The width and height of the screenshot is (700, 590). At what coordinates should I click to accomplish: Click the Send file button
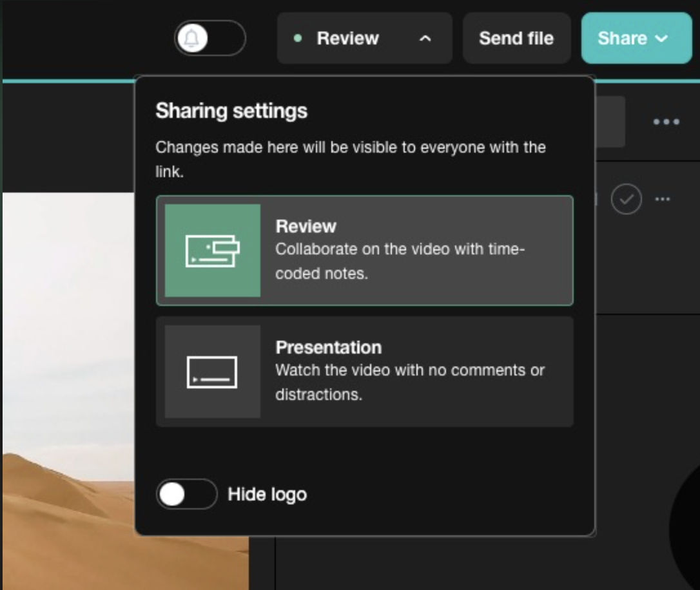[516, 38]
